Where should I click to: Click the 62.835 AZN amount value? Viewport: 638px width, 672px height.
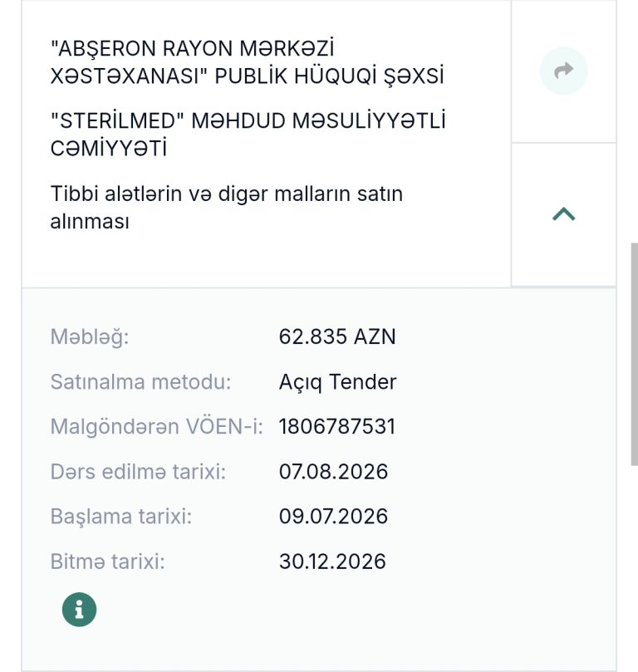coord(337,336)
